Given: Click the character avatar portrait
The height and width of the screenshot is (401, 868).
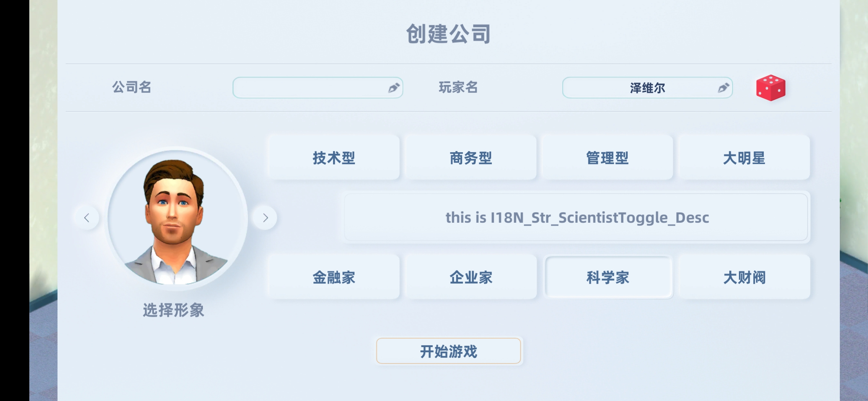Looking at the screenshot, I should [x=176, y=218].
